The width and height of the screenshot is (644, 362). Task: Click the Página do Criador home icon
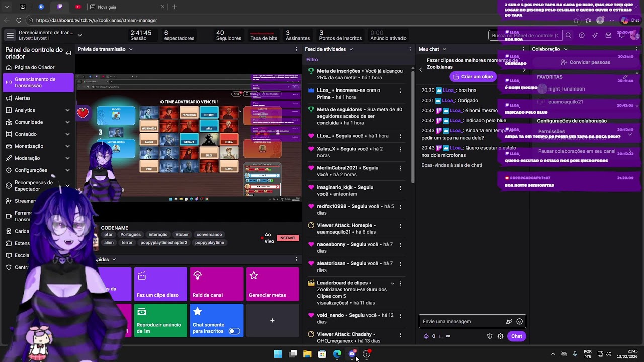(x=9, y=67)
